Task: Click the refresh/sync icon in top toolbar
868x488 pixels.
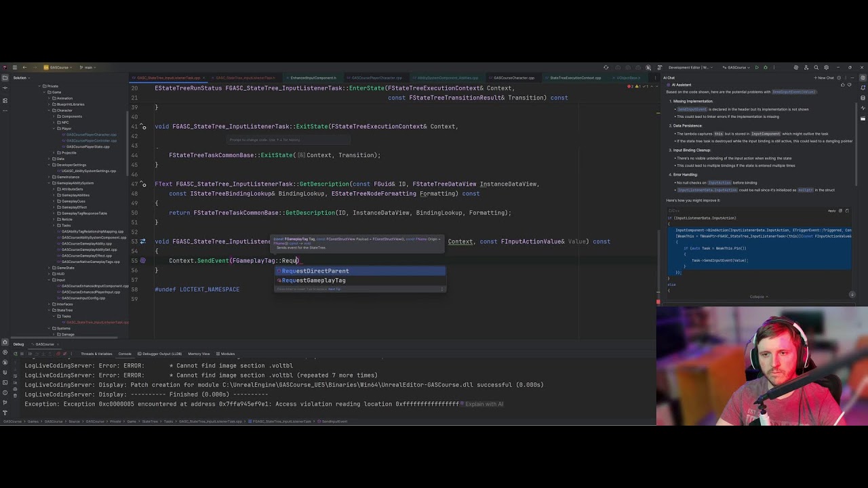Action: (606, 67)
